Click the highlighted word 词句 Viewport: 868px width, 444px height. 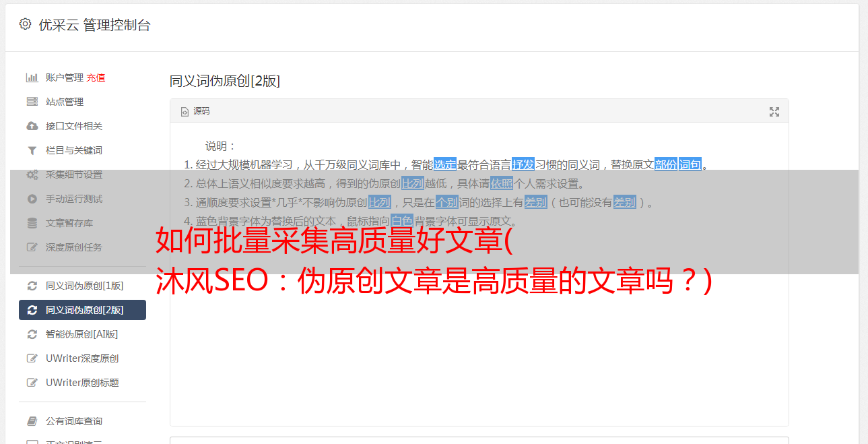click(690, 164)
